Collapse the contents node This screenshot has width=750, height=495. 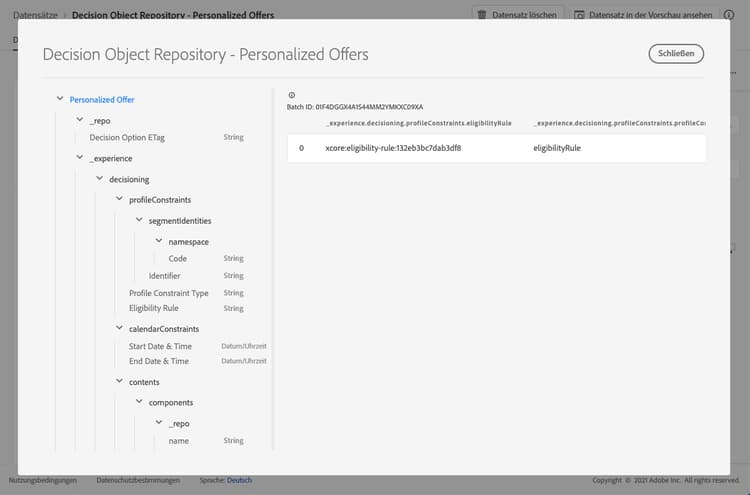pos(120,381)
